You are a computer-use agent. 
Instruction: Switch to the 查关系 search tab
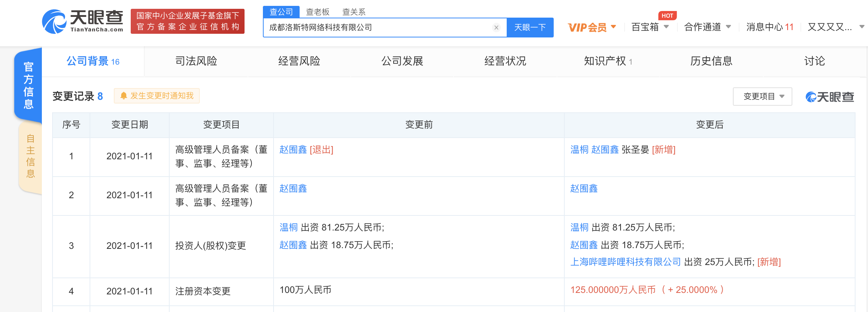point(354,12)
